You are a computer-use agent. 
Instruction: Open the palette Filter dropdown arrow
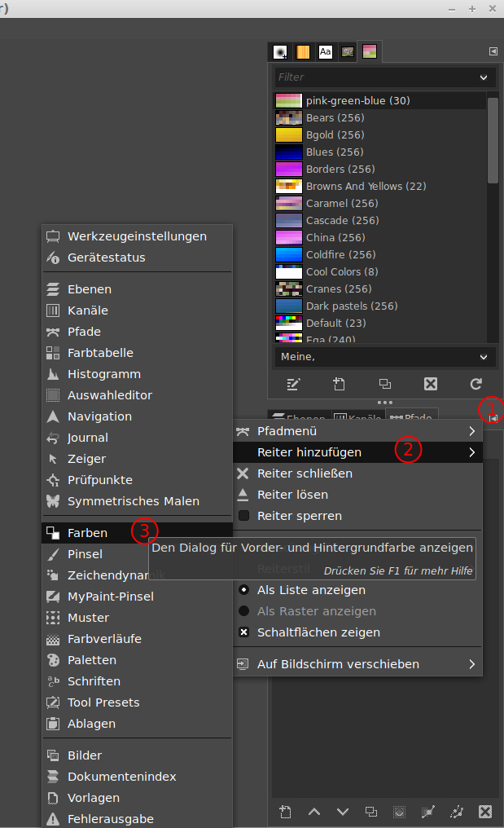pos(484,77)
